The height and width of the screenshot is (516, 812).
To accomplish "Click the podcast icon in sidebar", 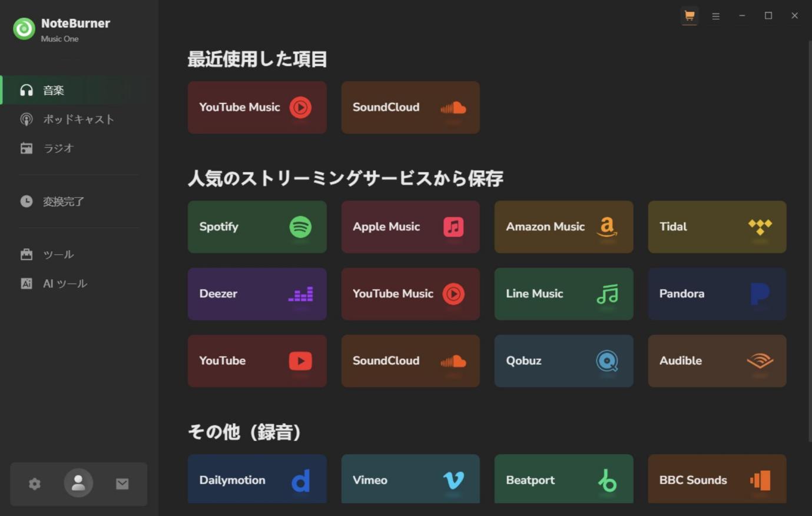I will [26, 119].
